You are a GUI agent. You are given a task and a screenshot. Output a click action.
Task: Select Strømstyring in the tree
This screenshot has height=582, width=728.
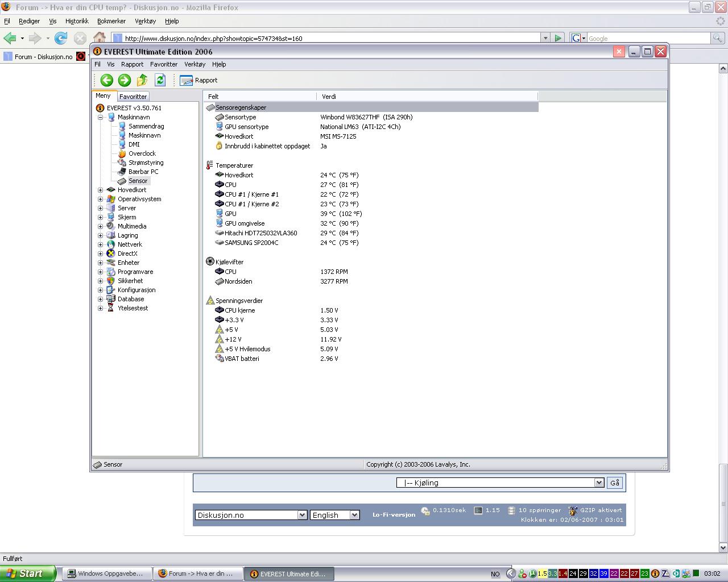tap(146, 163)
